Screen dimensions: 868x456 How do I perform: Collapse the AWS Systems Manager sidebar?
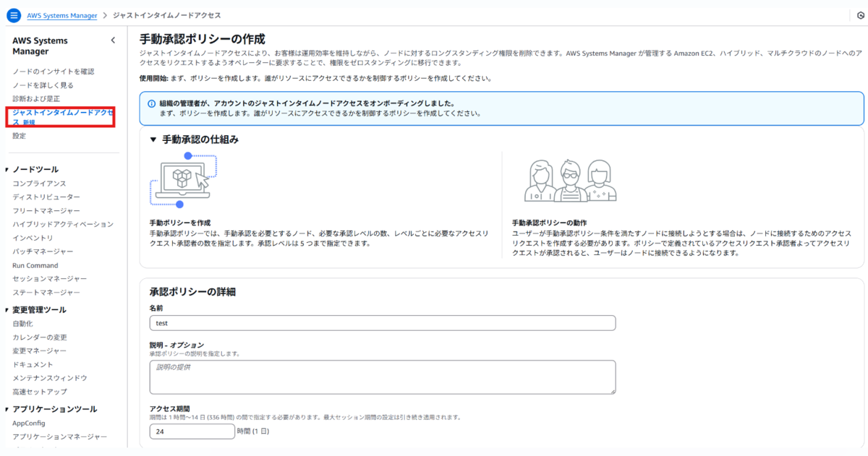tap(113, 40)
